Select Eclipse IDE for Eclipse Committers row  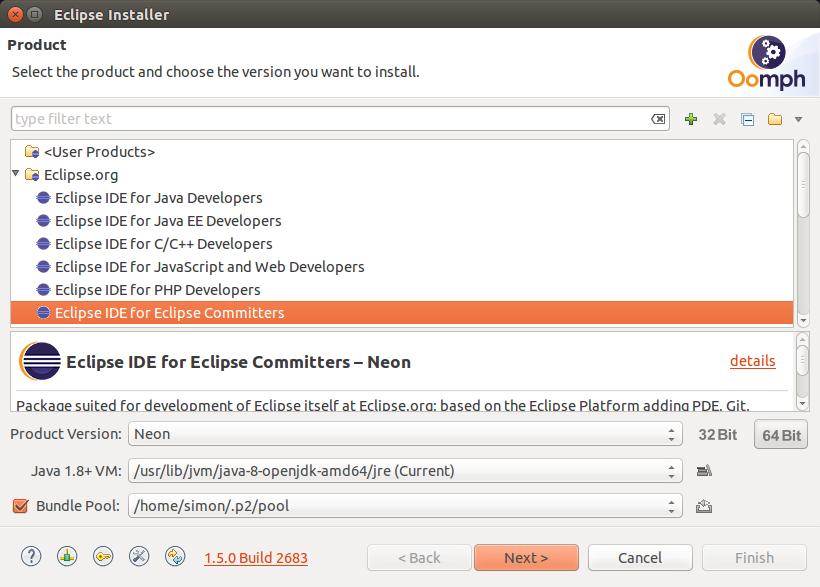(402, 313)
